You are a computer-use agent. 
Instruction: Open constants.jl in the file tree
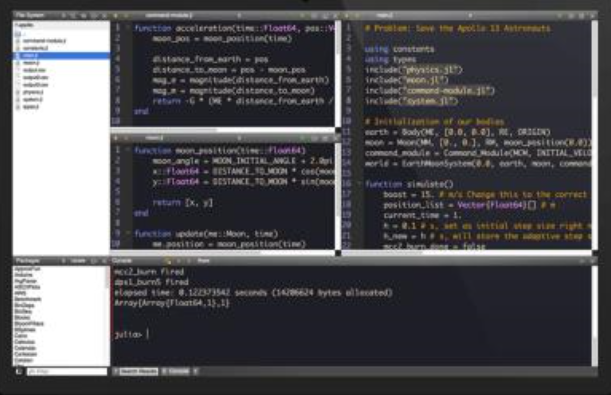(x=35, y=48)
